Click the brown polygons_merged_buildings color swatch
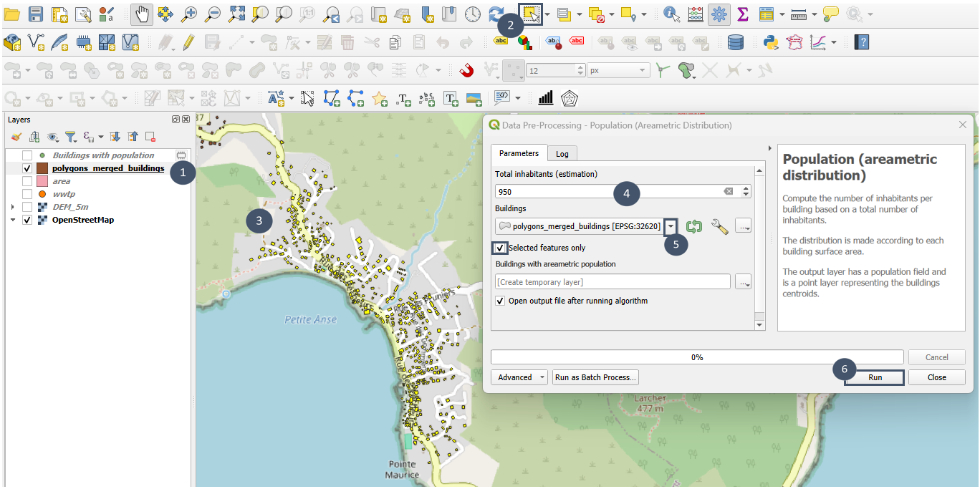This screenshot has width=980, height=489. (x=42, y=168)
